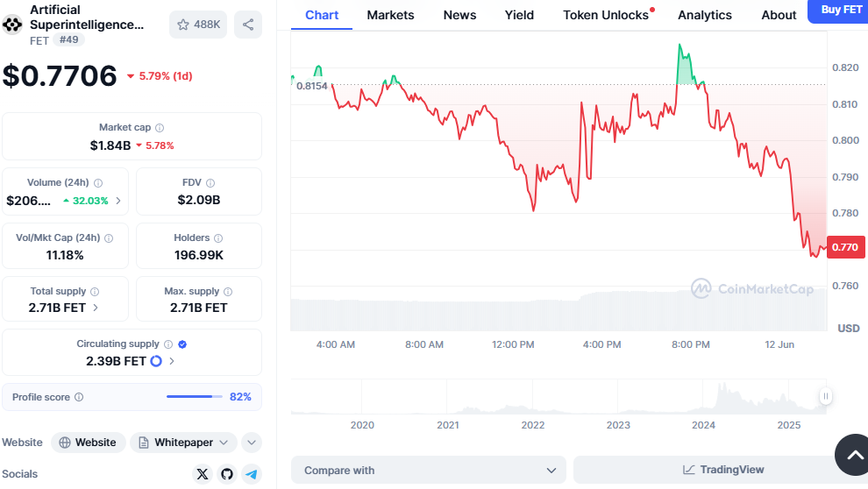Click the $1.84B market cap value
Viewport: 868px width, 489px height.
[x=110, y=145]
